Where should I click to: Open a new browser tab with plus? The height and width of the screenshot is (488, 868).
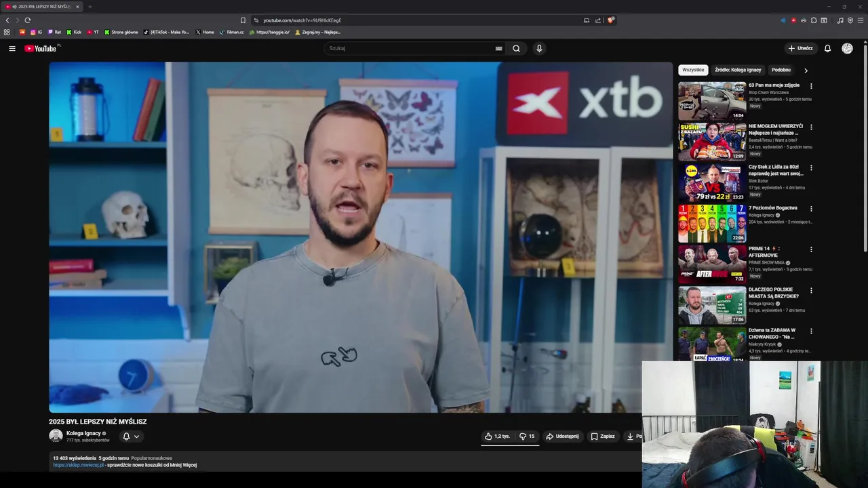[x=90, y=7]
